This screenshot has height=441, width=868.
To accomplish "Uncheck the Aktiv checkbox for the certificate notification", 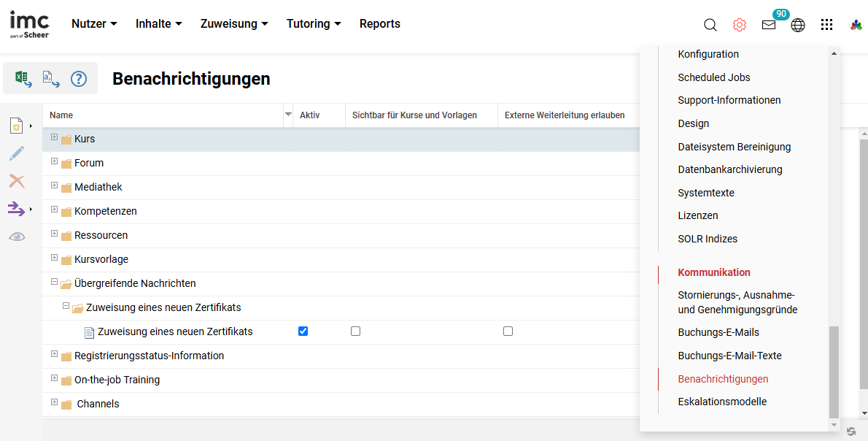I will click(x=303, y=331).
